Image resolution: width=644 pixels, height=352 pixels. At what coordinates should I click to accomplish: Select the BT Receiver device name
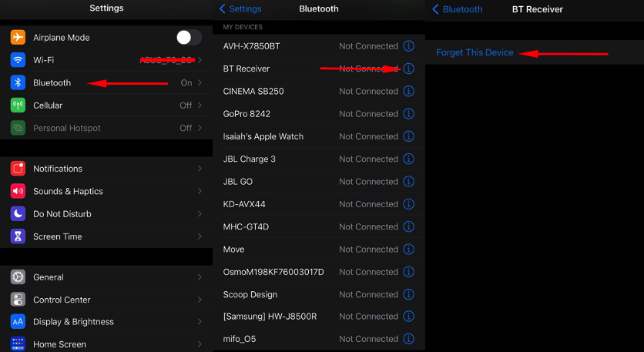[x=247, y=69]
